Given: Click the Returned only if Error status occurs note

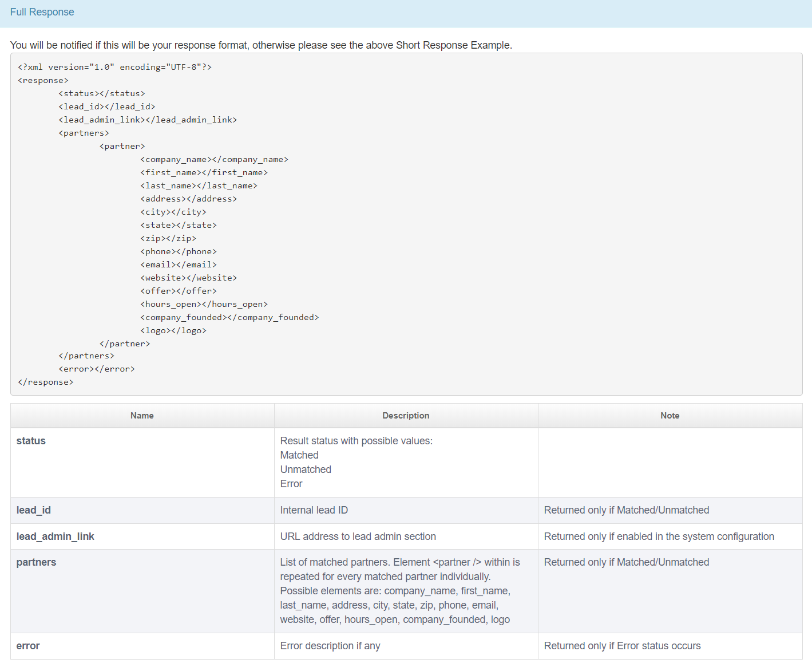Looking at the screenshot, I should point(622,646).
